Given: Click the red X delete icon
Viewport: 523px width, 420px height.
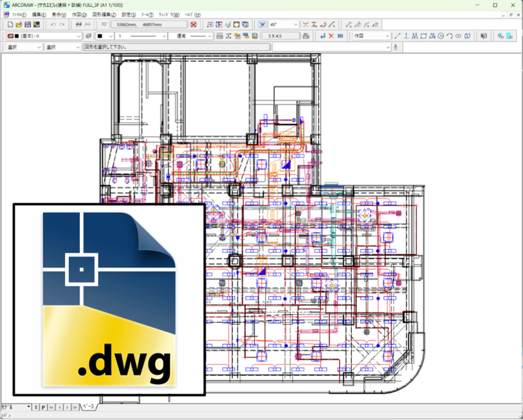Looking at the screenshot, I should pos(331,36).
